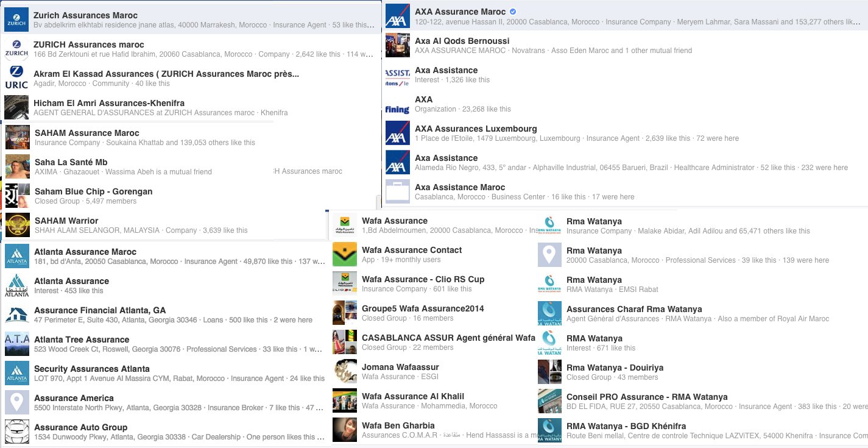The image size is (868, 448).
Task: Click Wafa Ben Gharbia profile photo
Action: 345,430
